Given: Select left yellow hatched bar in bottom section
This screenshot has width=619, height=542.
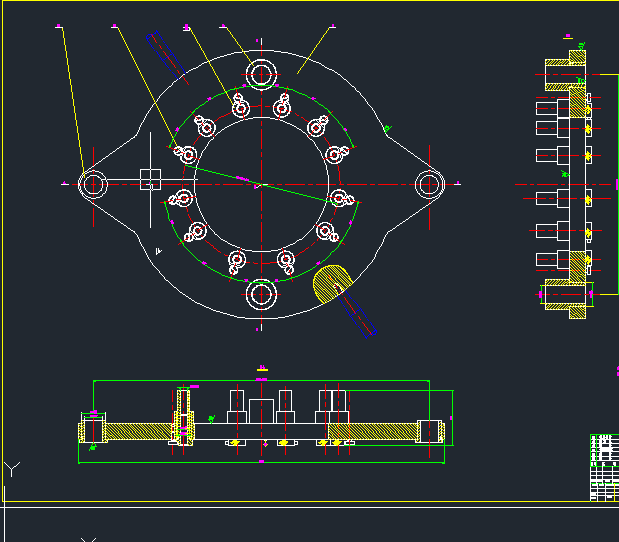Looking at the screenshot, I should click(x=139, y=431).
